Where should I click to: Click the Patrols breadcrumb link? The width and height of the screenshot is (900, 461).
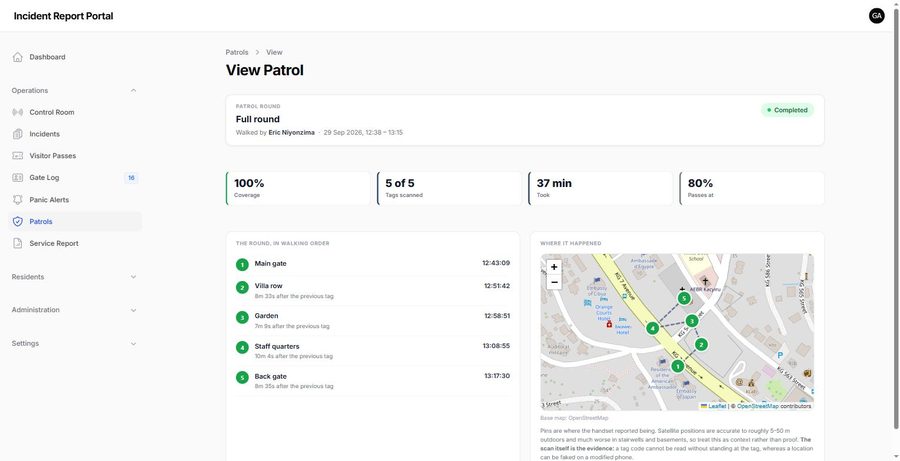[237, 52]
